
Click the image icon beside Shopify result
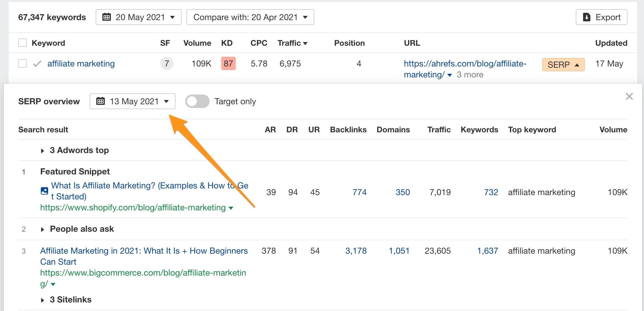(x=44, y=191)
